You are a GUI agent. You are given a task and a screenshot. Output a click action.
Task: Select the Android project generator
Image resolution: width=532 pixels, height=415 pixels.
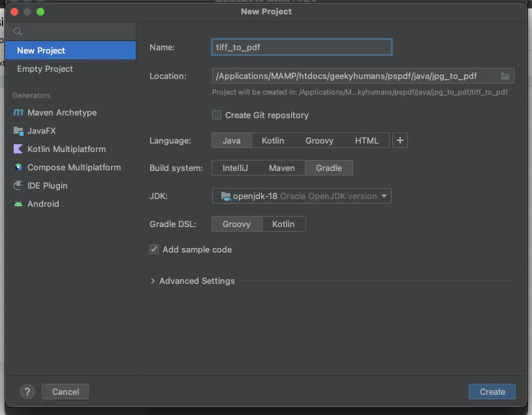pos(43,204)
